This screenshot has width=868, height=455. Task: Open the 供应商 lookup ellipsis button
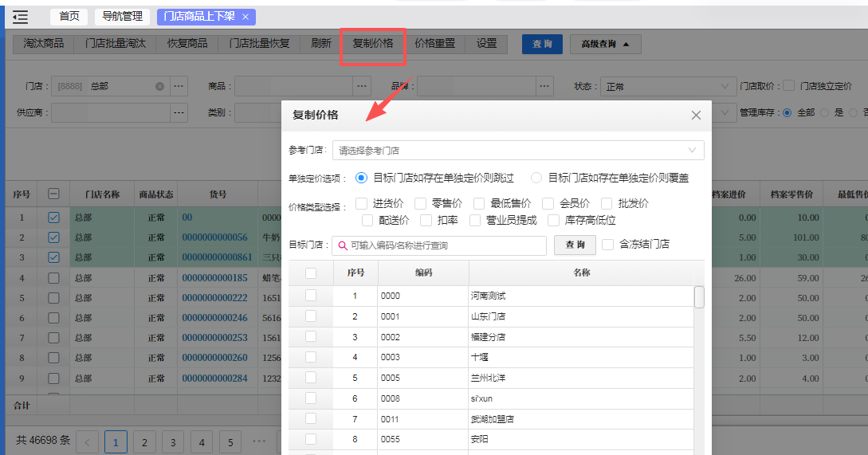(179, 112)
